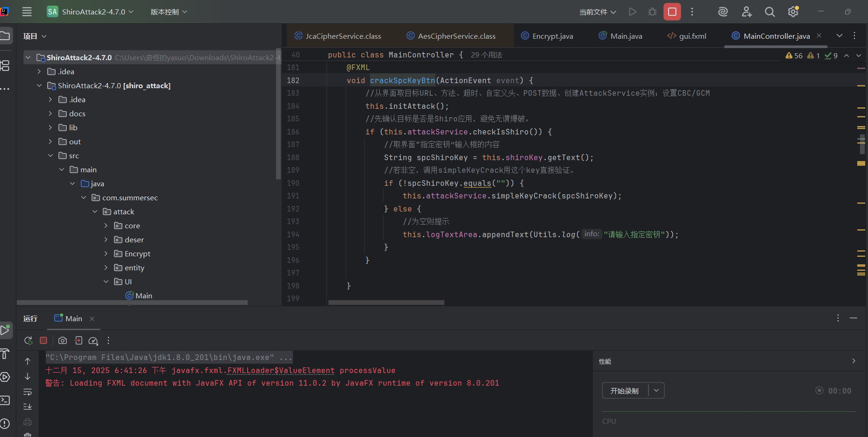The height and width of the screenshot is (437, 868).
Task: Click the editor's horizontal scrollbar
Action: pos(386,303)
